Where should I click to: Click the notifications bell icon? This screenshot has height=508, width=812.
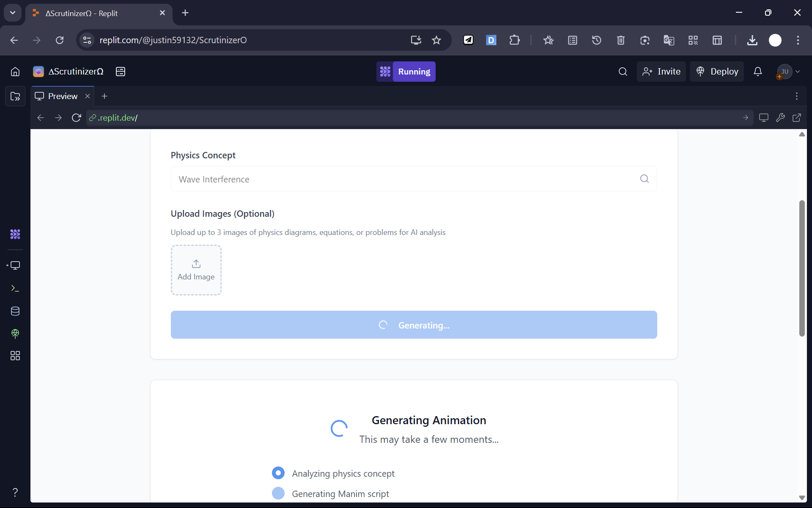(x=758, y=72)
